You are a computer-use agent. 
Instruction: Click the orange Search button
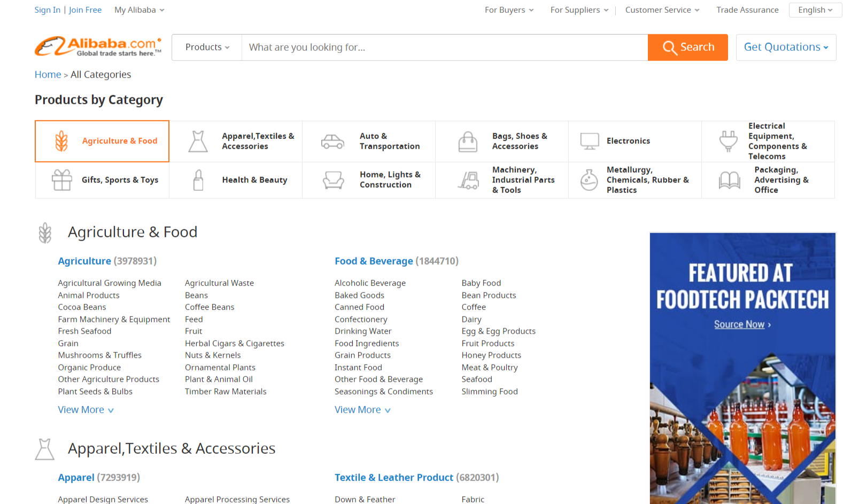[688, 48]
